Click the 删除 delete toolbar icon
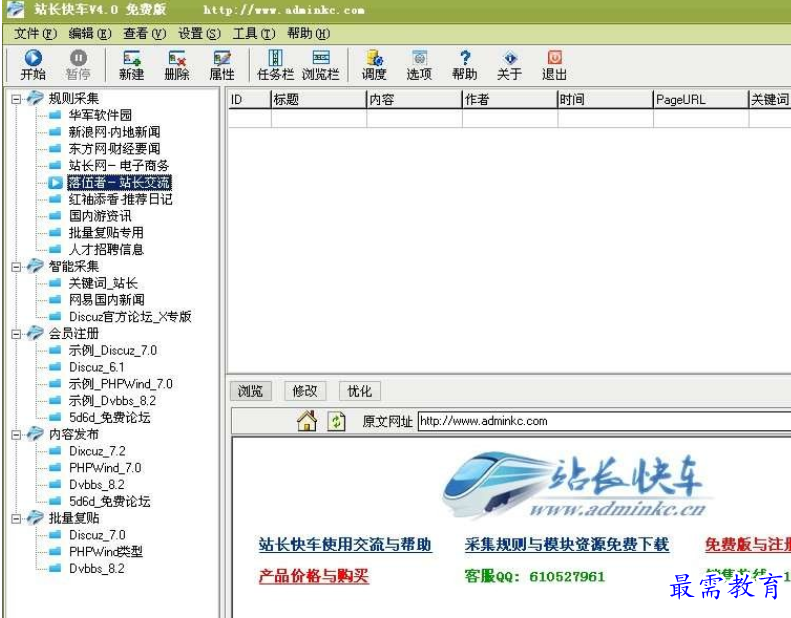This screenshot has height=618, width=791. 177,58
